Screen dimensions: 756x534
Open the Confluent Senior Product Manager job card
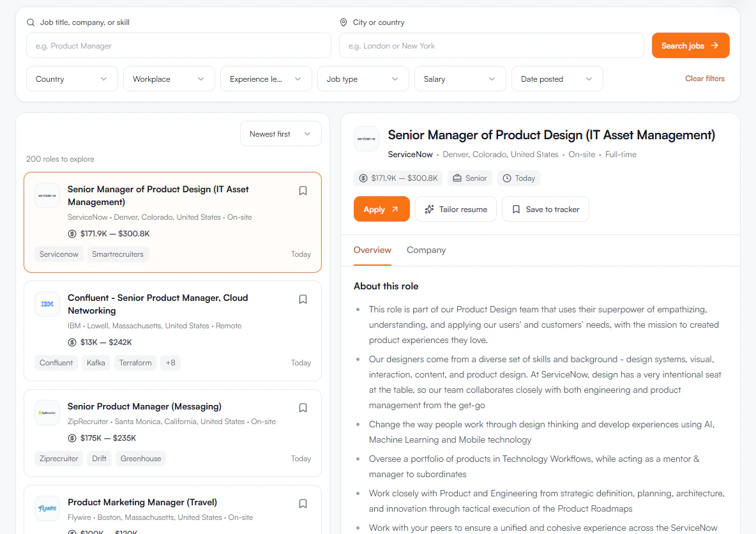pyautogui.click(x=172, y=331)
